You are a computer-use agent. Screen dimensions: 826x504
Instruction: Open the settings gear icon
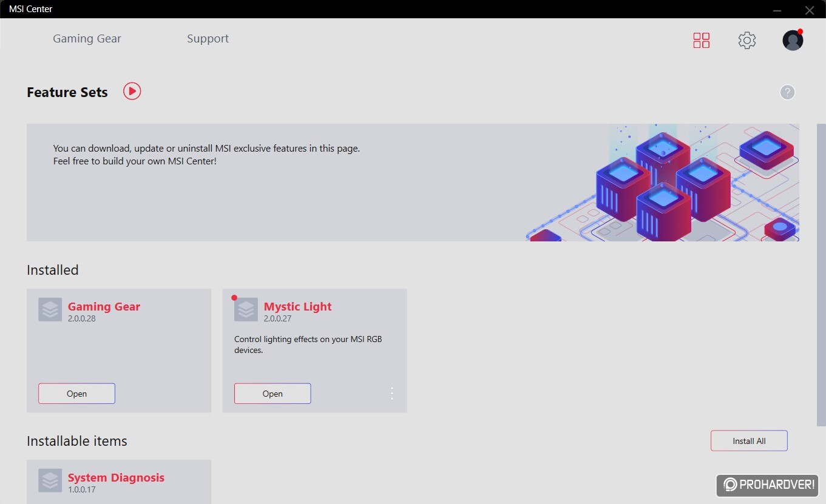coord(747,41)
